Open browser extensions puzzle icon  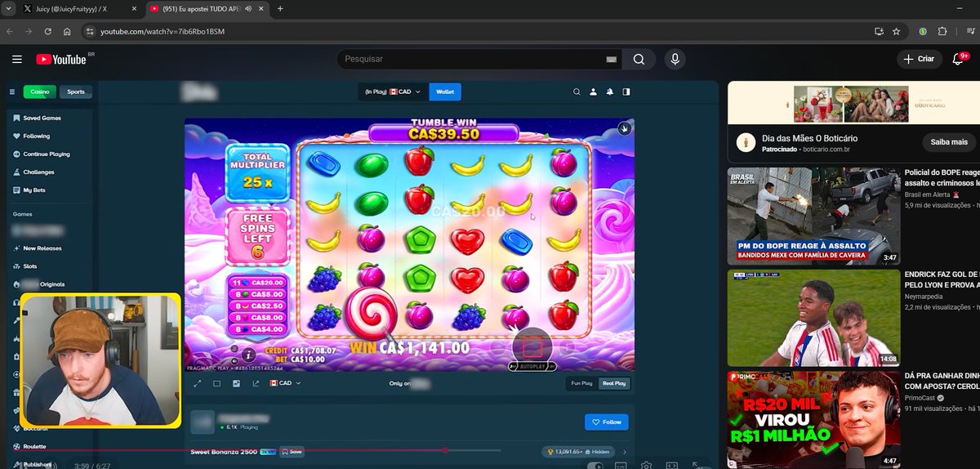pyautogui.click(x=942, y=31)
